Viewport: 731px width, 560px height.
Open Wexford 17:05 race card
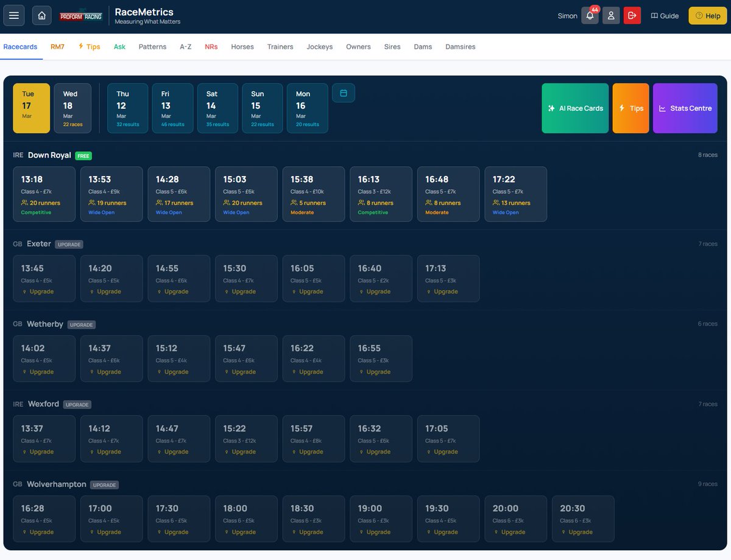pyautogui.click(x=448, y=439)
